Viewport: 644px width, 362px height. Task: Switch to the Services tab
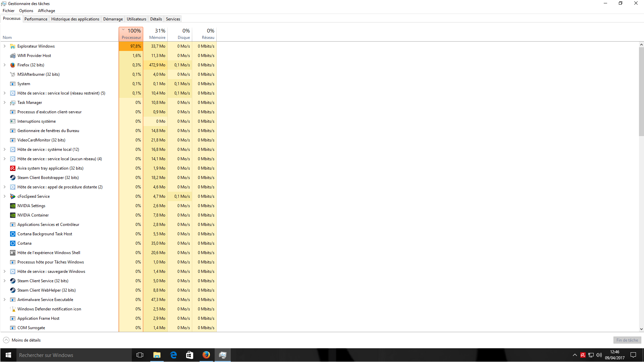173,19
